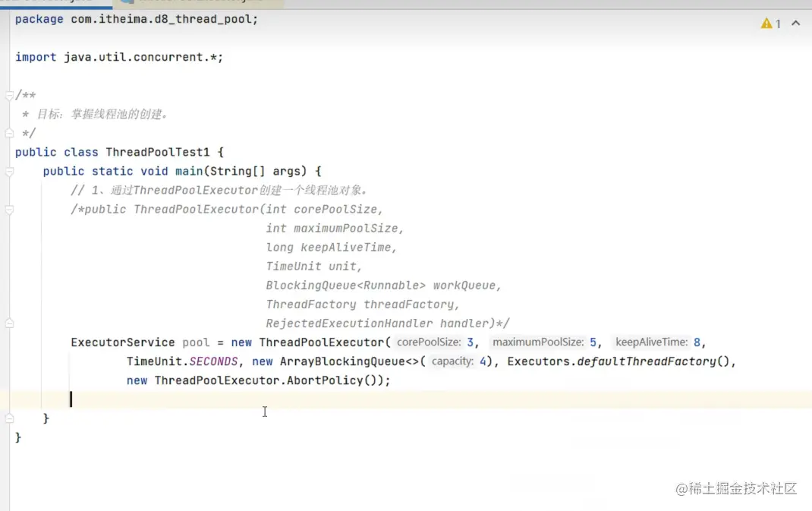This screenshot has height=511, width=812.
Task: Click the keepAliveTime: 8 inlay hint
Action: tap(658, 342)
